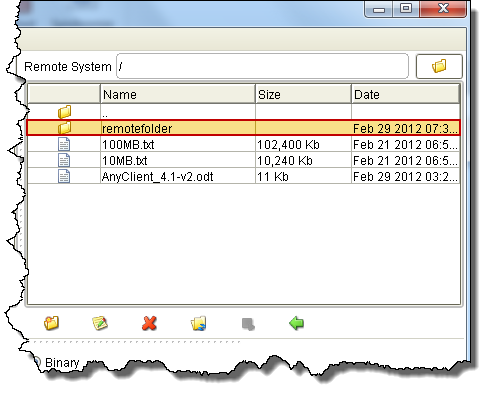Click the green left arrow transfer icon

click(296, 323)
